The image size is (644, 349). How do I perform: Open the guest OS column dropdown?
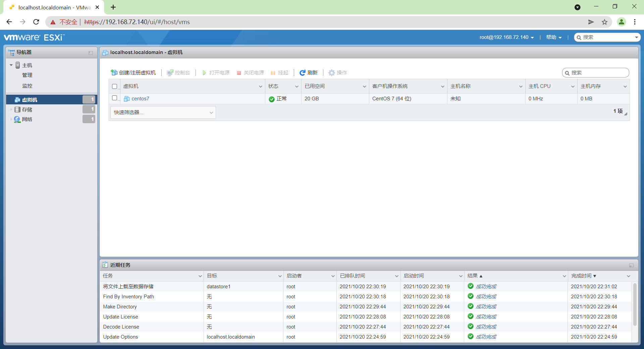click(x=442, y=87)
